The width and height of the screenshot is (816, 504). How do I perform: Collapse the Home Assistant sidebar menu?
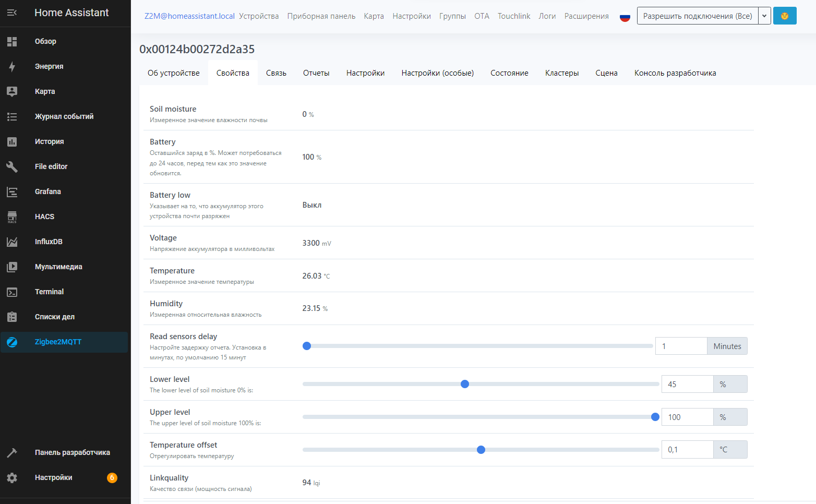click(x=12, y=13)
